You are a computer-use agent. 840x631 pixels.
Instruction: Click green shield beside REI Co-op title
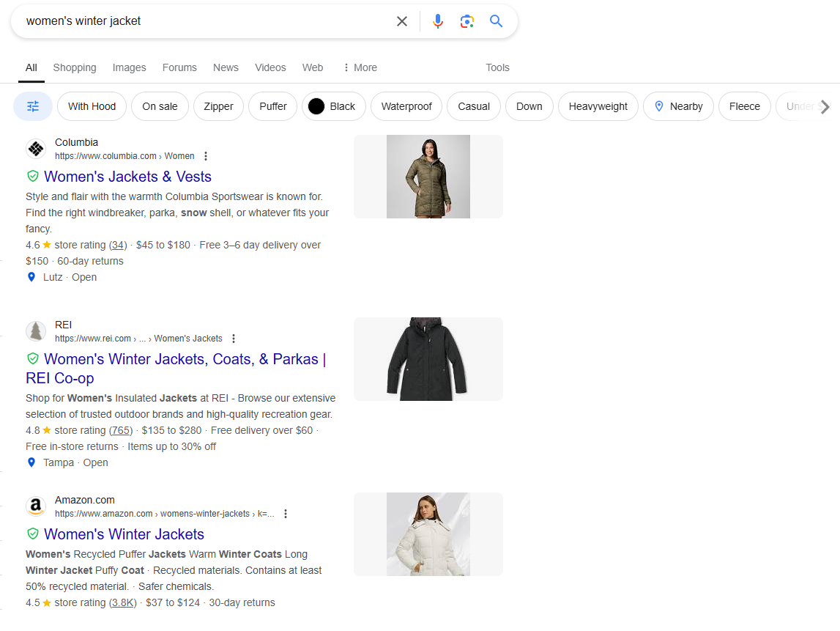33,358
